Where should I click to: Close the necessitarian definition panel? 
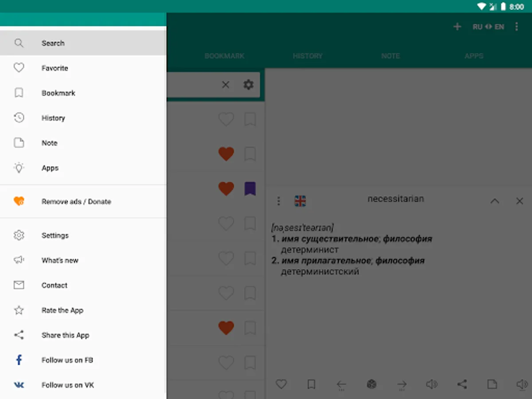[x=520, y=201]
